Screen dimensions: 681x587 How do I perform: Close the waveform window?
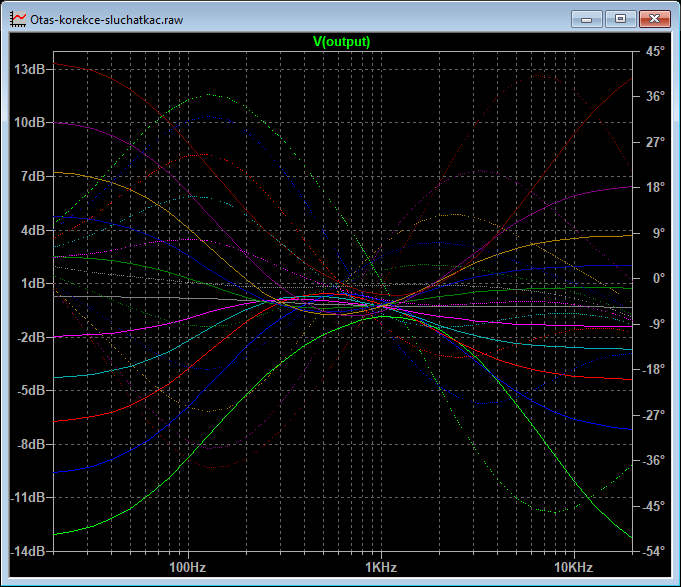655,19
